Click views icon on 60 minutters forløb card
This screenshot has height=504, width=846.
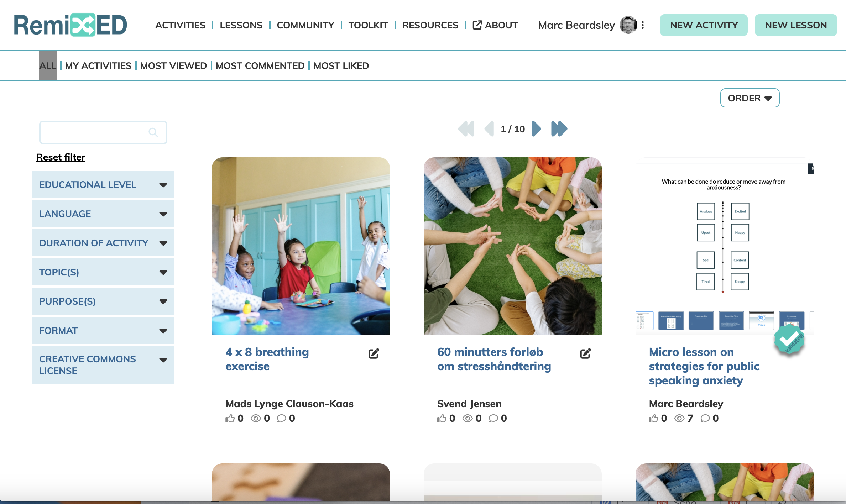point(468,418)
